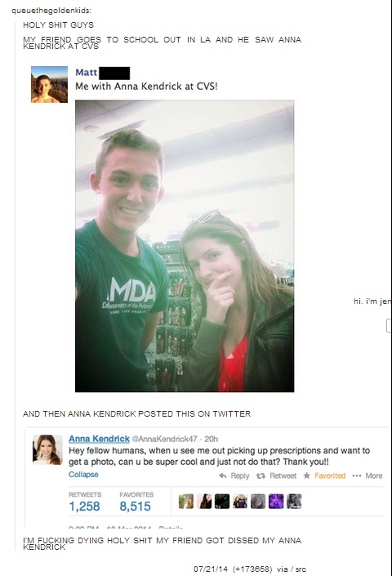Collapse the expanded tweet details
The height and width of the screenshot is (576, 392).
(x=83, y=474)
